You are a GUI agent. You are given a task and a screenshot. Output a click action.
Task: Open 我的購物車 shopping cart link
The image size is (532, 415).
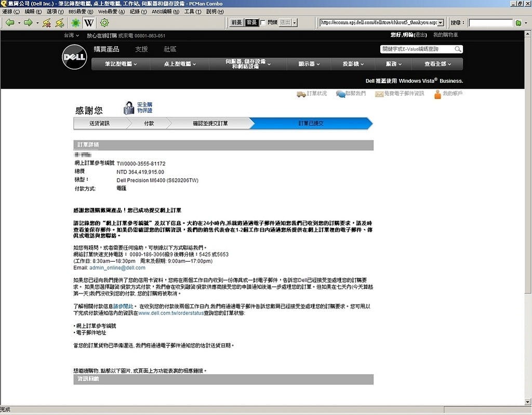[x=445, y=35]
